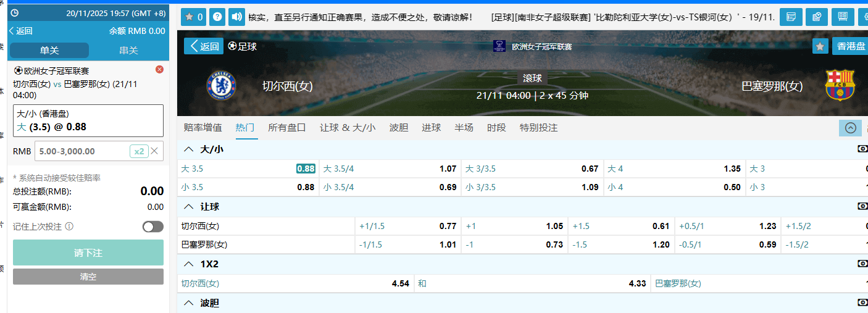Click the favorites star counter in top bar
The image size is (868, 313).
(x=193, y=17)
